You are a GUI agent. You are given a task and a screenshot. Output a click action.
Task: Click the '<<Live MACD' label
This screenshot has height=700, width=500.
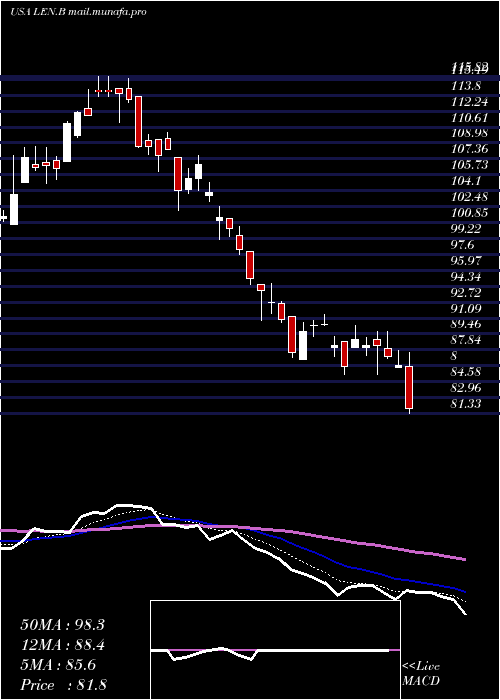tap(421, 674)
